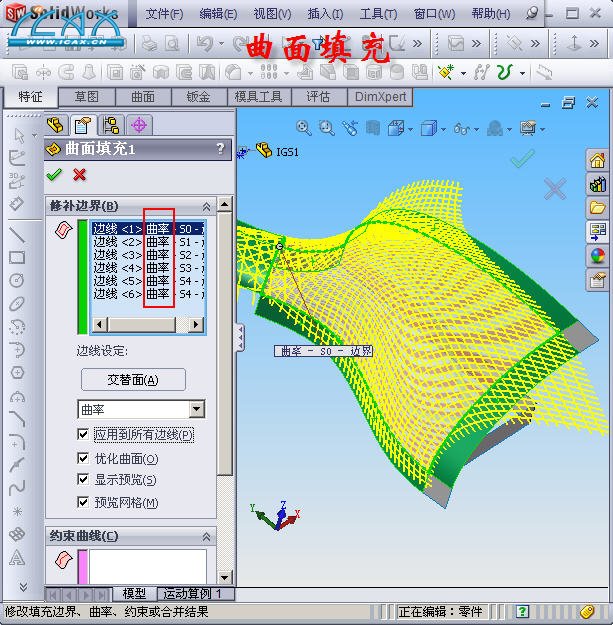
Task: Open the Edit Appearance icon in view toolbar
Action: click(x=495, y=129)
